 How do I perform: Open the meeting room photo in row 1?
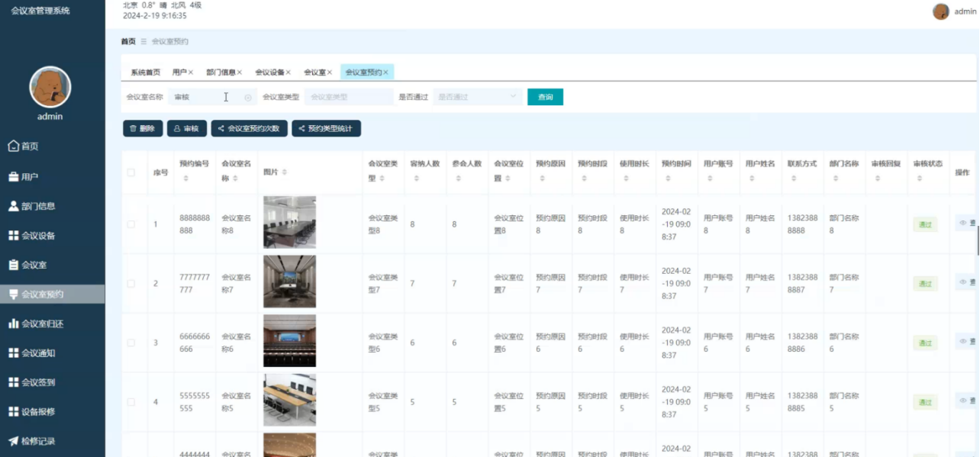pos(289,222)
